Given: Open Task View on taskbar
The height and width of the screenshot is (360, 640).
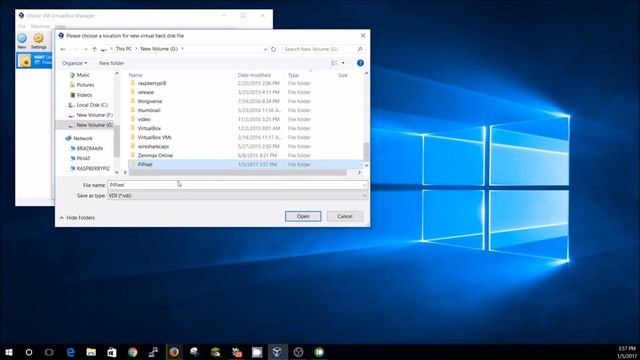Looking at the screenshot, I should [49, 352].
